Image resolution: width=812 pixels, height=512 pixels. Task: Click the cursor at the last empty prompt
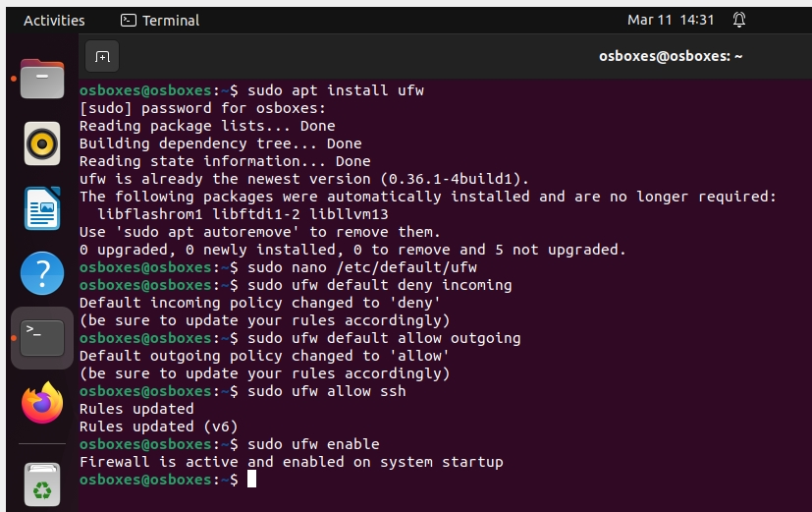pyautogui.click(x=251, y=480)
